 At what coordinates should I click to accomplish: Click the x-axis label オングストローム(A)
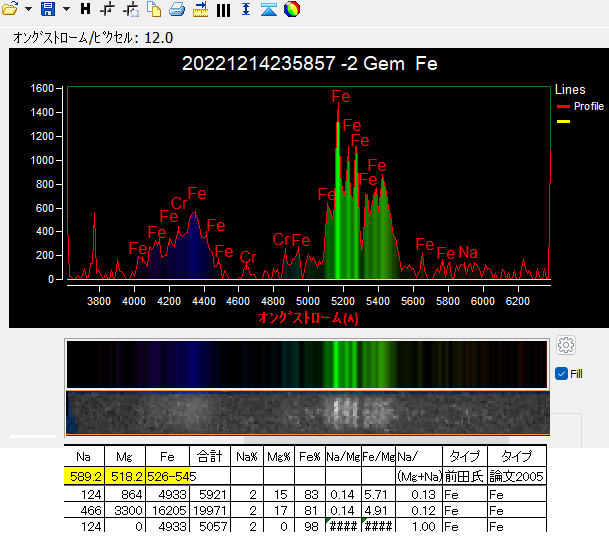308,318
